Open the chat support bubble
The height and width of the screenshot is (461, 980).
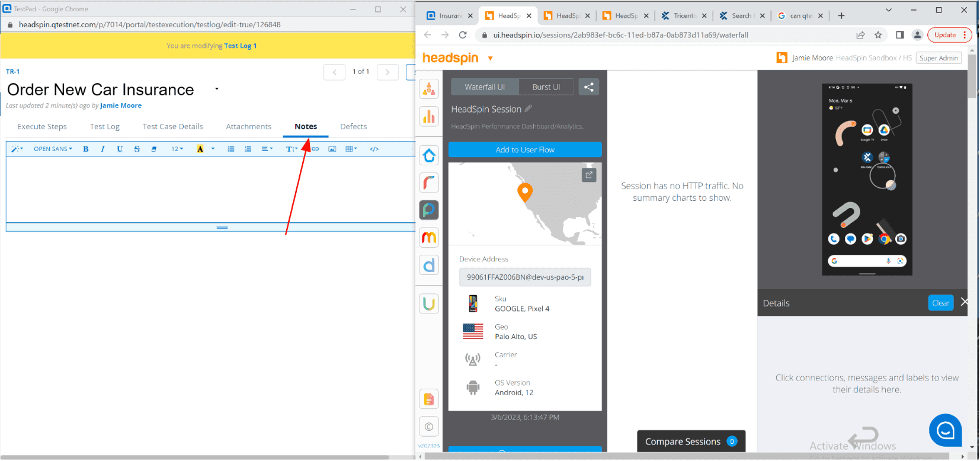[x=945, y=430]
